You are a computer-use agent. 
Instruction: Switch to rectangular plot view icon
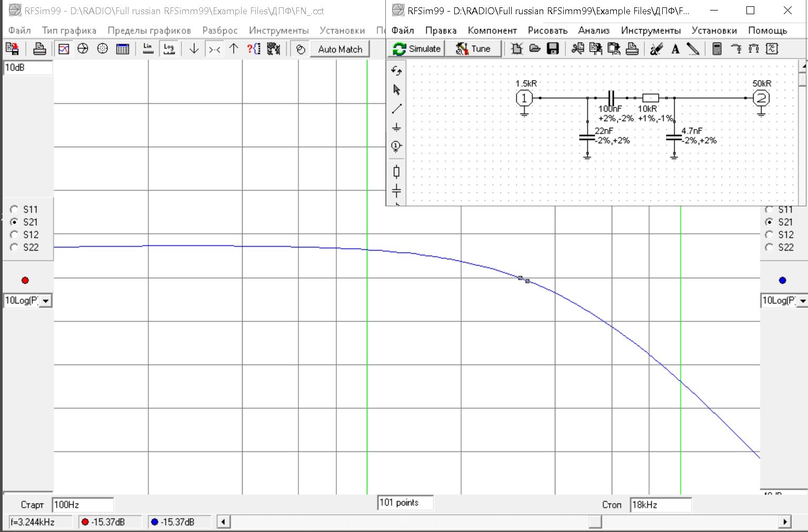pos(64,49)
